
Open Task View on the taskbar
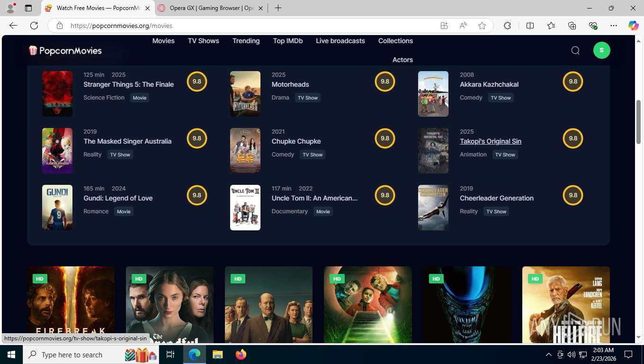coord(170,355)
